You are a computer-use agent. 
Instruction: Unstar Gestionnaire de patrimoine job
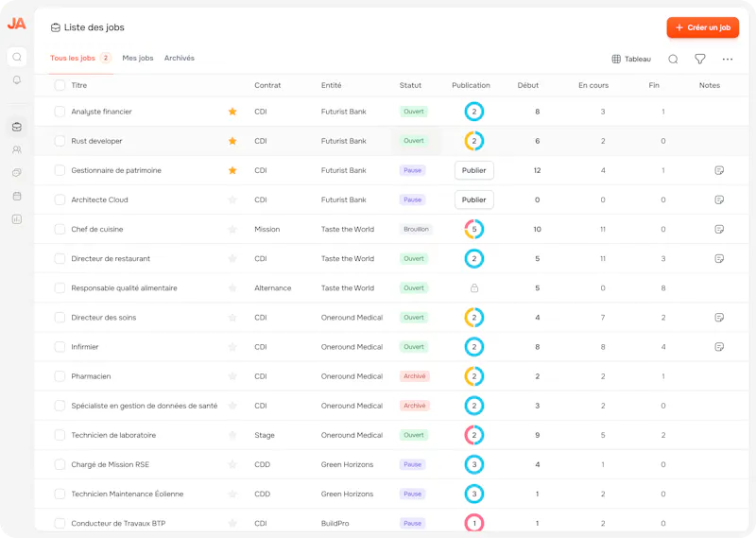click(x=232, y=170)
